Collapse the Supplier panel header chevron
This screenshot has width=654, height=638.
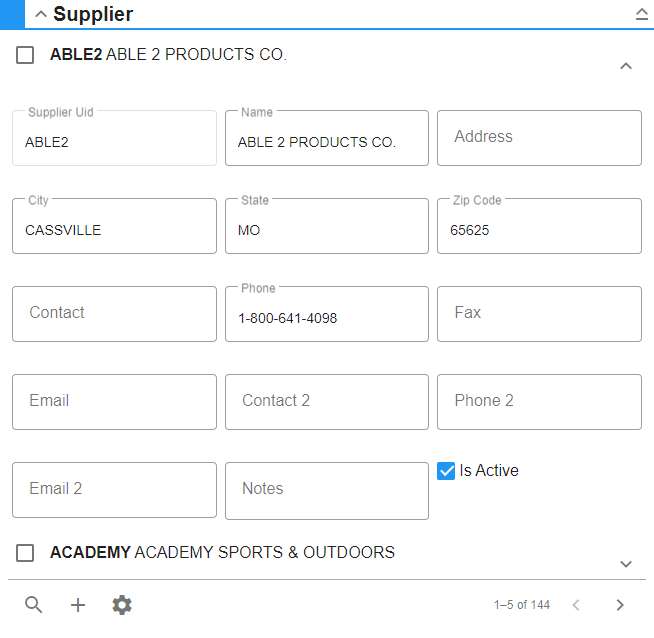click(40, 15)
